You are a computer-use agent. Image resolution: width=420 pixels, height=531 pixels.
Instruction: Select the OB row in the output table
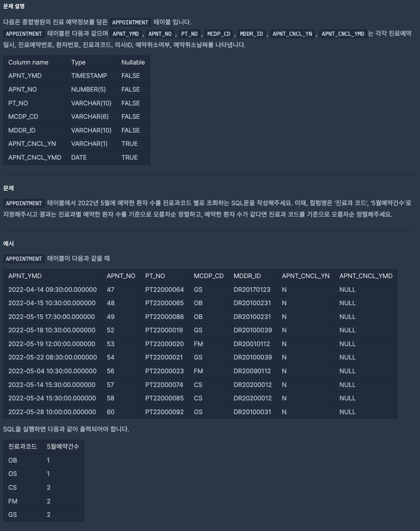pyautogui.click(x=12, y=460)
